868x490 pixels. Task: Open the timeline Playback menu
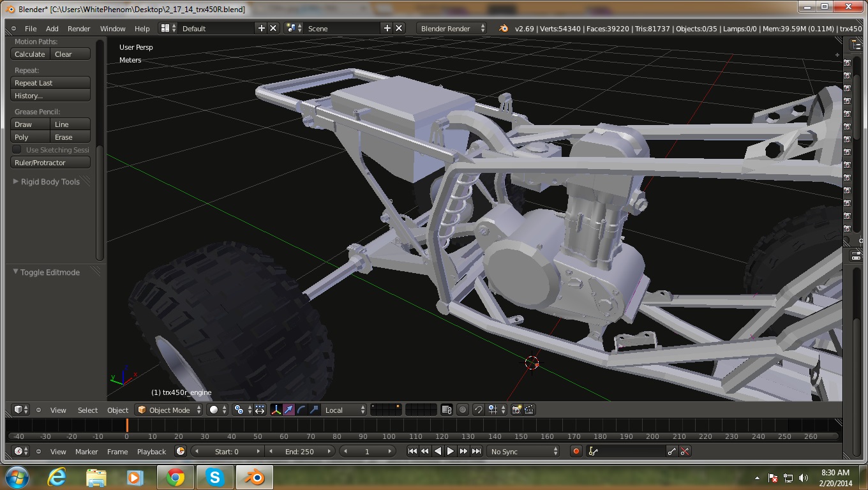pos(151,452)
